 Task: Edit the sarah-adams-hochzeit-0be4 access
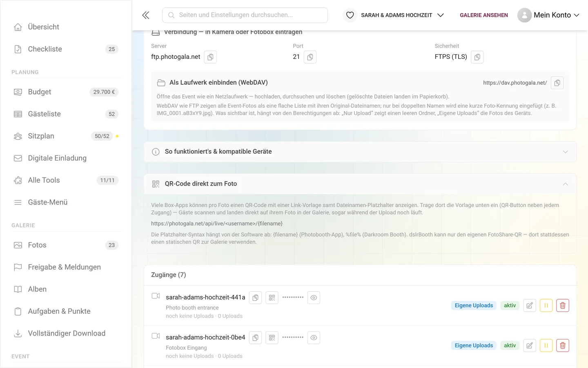pyautogui.click(x=530, y=346)
